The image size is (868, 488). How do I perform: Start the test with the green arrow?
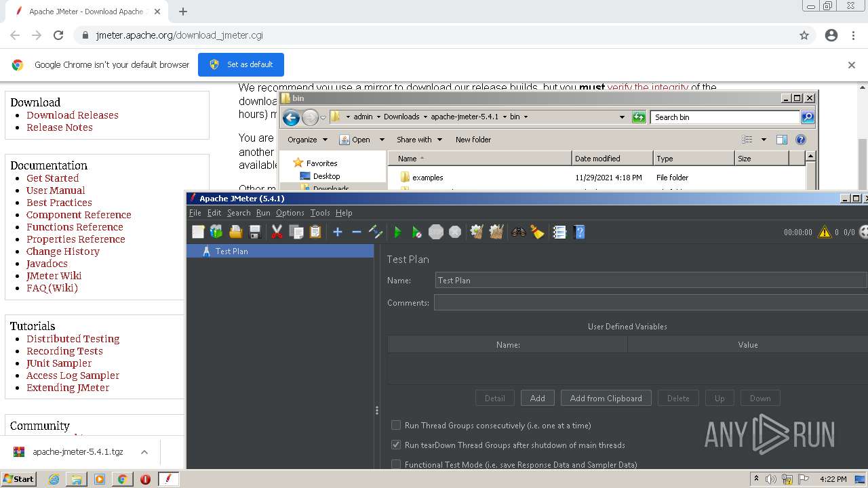point(397,232)
